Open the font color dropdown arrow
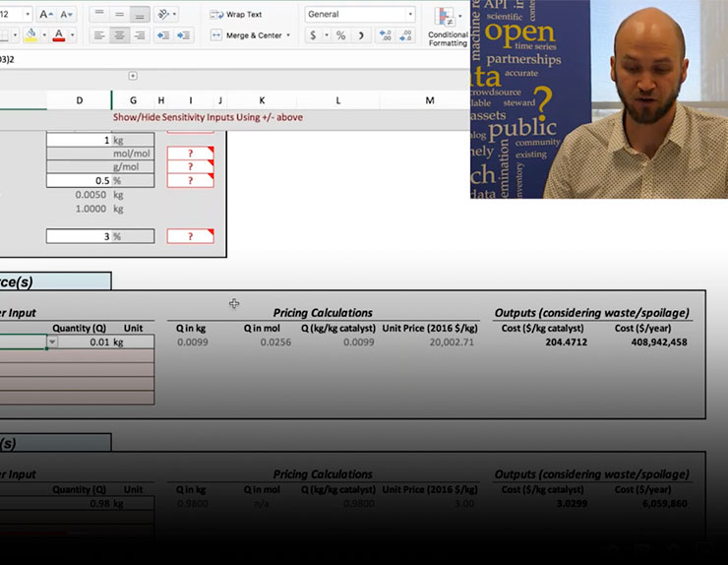Screen dimensions: 728x565 tap(72, 34)
